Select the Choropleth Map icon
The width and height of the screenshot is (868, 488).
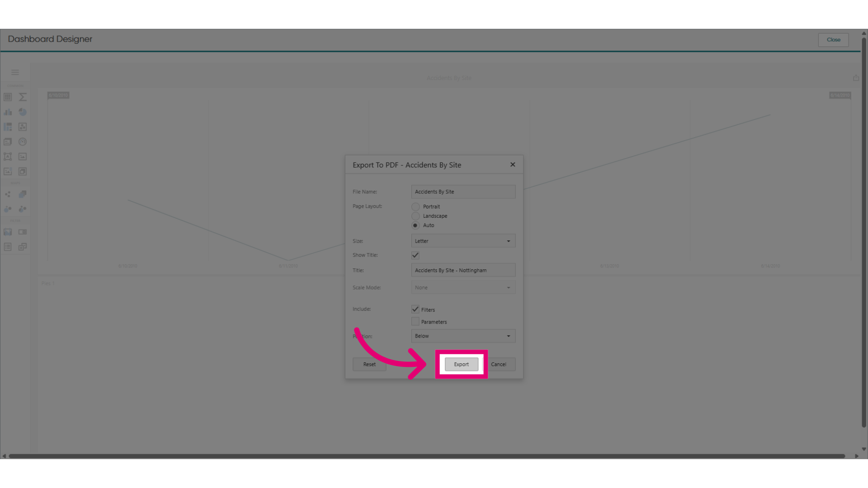[23, 194]
